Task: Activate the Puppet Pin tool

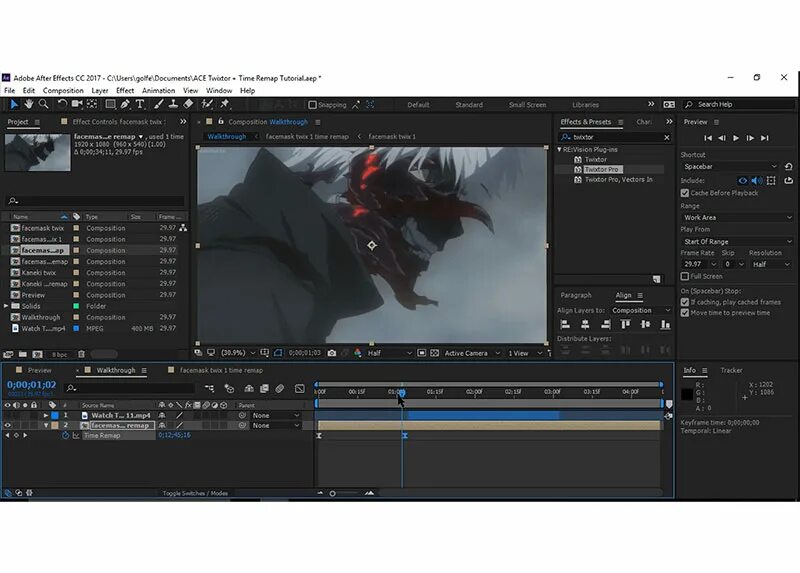Action: (x=225, y=104)
